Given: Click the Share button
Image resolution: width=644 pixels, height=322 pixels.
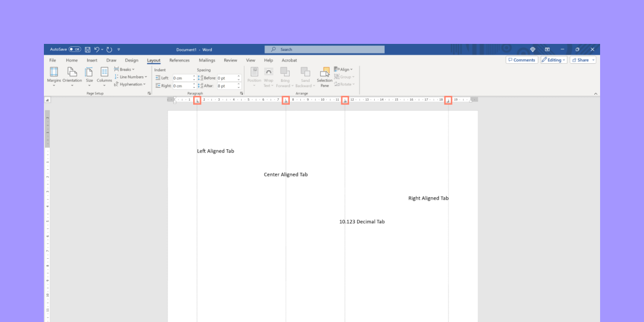Looking at the screenshot, I should pos(583,60).
